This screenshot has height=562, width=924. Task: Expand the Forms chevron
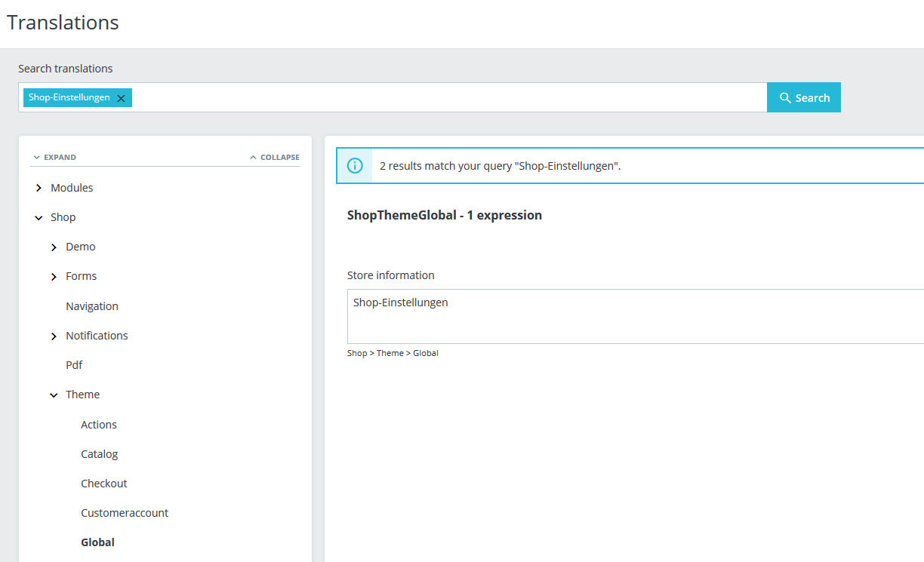tap(54, 277)
